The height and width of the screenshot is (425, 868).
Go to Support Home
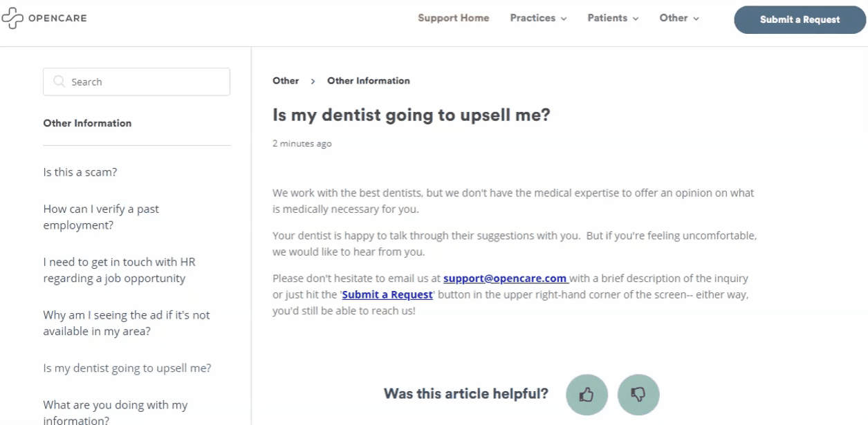(453, 19)
